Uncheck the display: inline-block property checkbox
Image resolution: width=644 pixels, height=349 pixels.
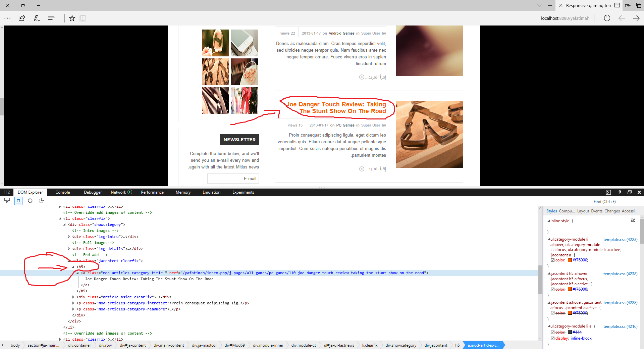pos(553,338)
